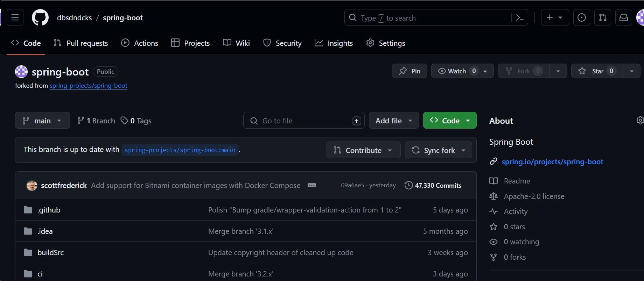Open "Update copyright header of cleaned up code" commit
Image resolution: width=644 pixels, height=281 pixels.
281,252
